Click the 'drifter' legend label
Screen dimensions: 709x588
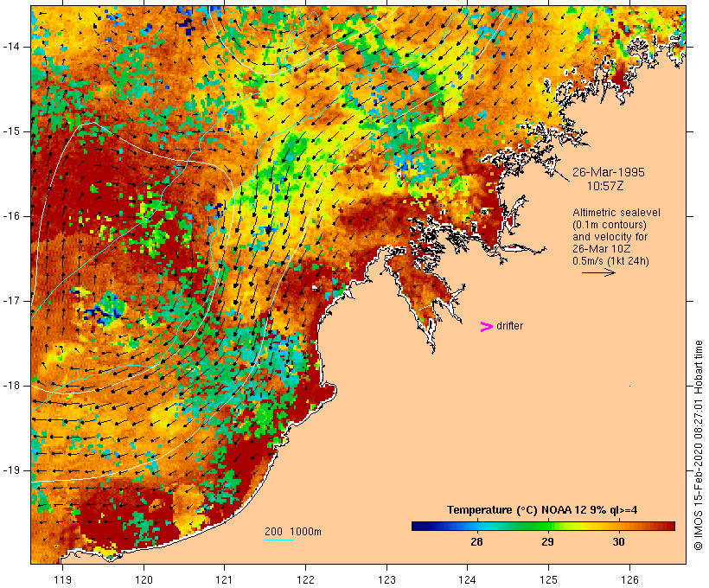click(509, 326)
